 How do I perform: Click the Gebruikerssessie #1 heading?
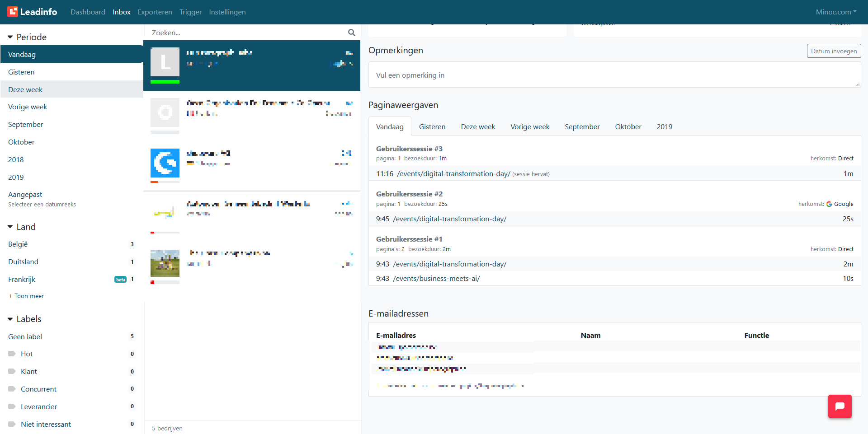(409, 239)
